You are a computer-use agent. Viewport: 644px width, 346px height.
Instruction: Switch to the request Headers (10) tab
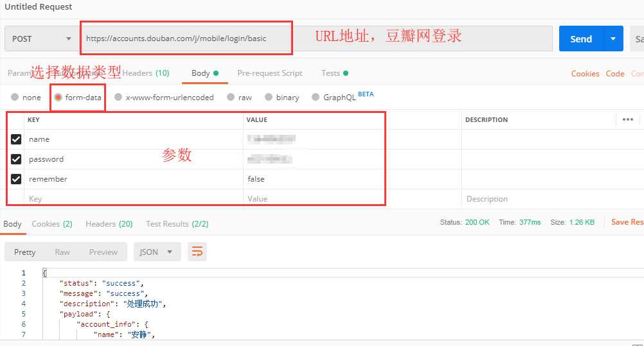click(146, 73)
